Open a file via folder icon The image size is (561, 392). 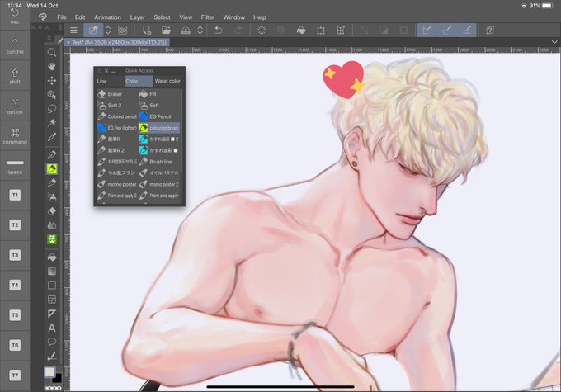point(166,31)
